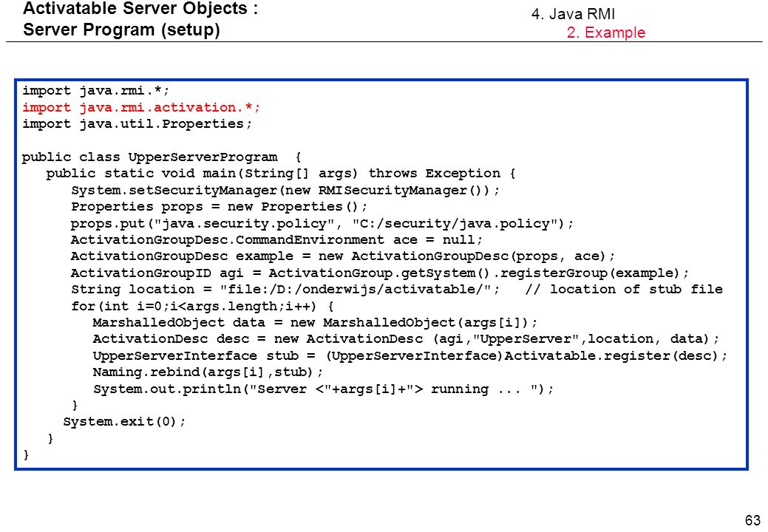Image resolution: width=768 pixels, height=532 pixels.
Task: Select the CommandEnvironment ace = null line
Action: coord(276,240)
